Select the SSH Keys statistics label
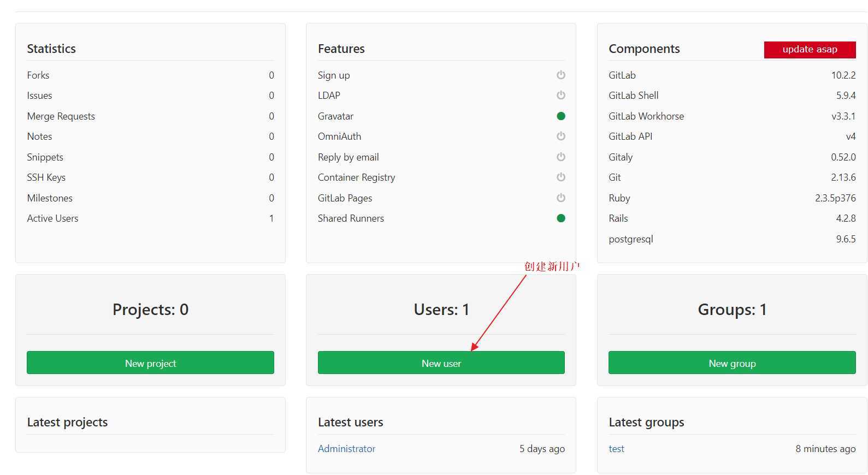The width and height of the screenshot is (868, 475). click(x=46, y=177)
